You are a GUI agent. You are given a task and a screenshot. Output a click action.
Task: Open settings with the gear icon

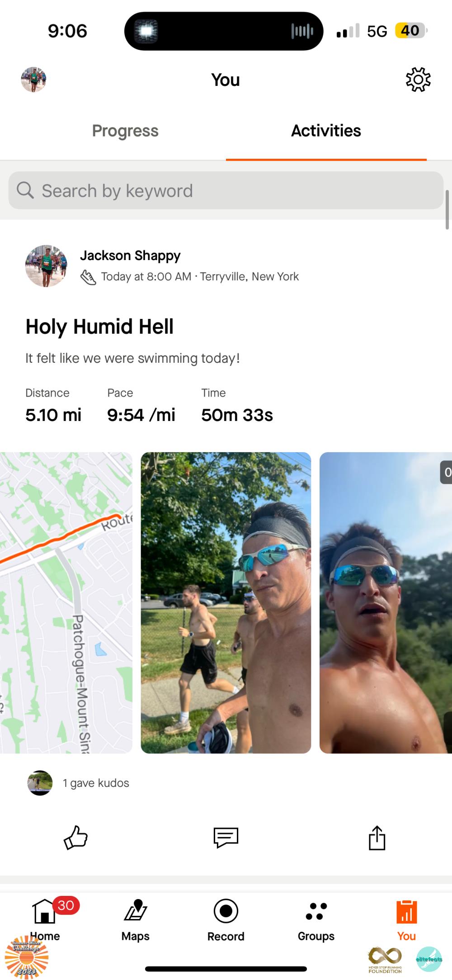[x=418, y=80]
